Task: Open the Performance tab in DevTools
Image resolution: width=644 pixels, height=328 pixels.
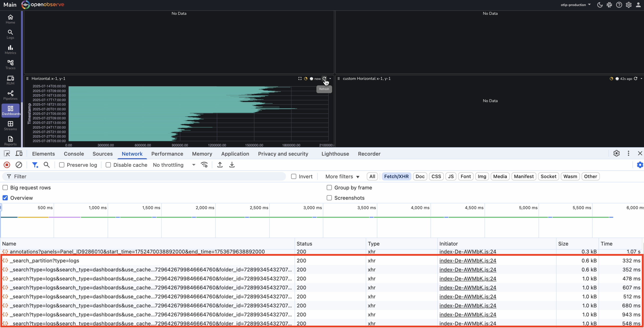Action: [x=167, y=154]
